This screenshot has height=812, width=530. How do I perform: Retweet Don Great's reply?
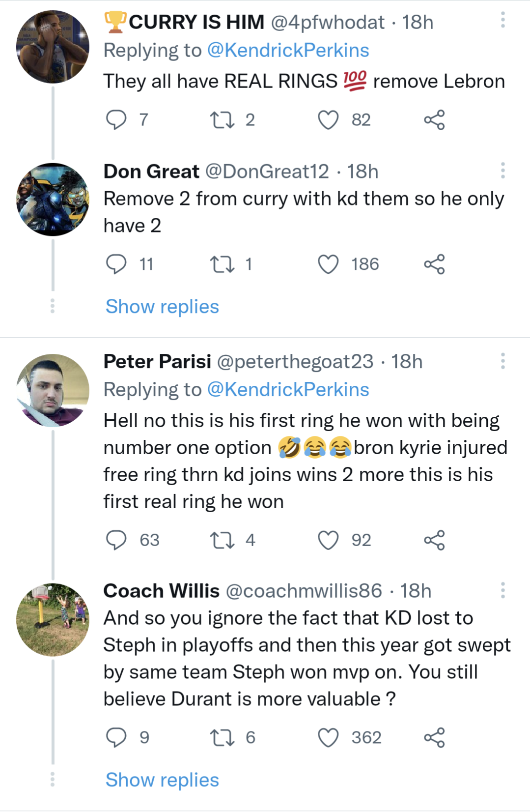[222, 264]
